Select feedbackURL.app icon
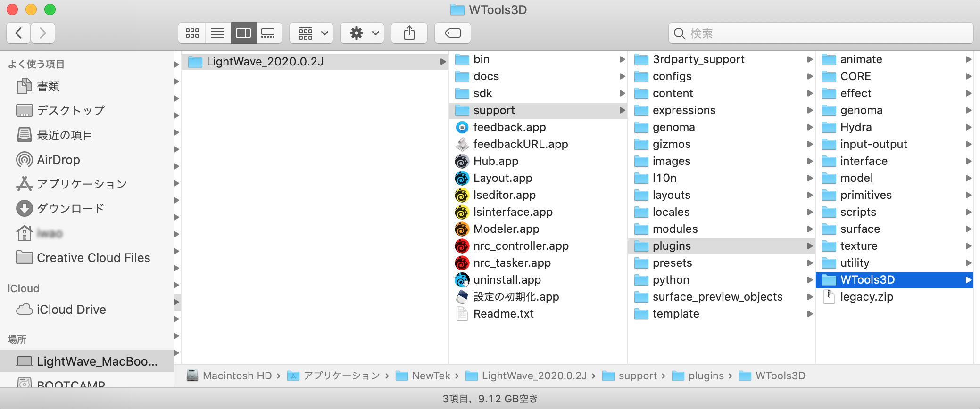The width and height of the screenshot is (980, 409). pos(462,144)
